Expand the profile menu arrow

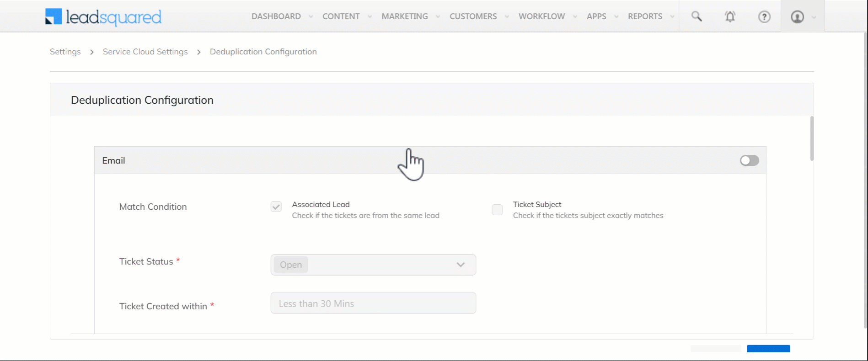click(x=814, y=17)
